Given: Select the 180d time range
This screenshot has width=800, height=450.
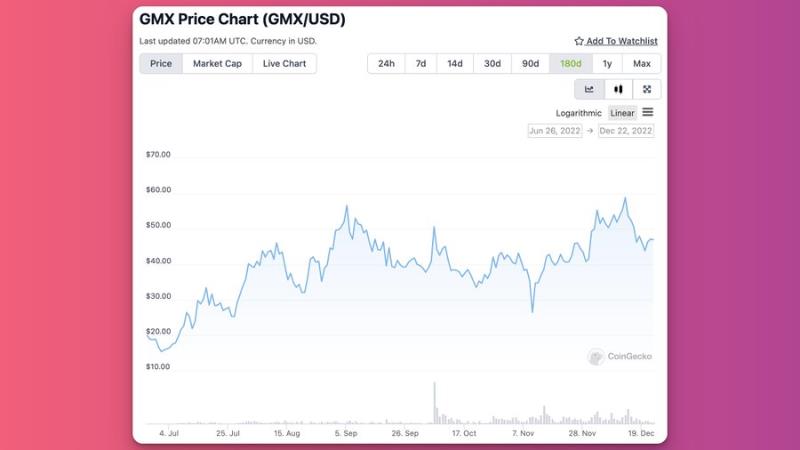Looking at the screenshot, I should click(x=571, y=64).
